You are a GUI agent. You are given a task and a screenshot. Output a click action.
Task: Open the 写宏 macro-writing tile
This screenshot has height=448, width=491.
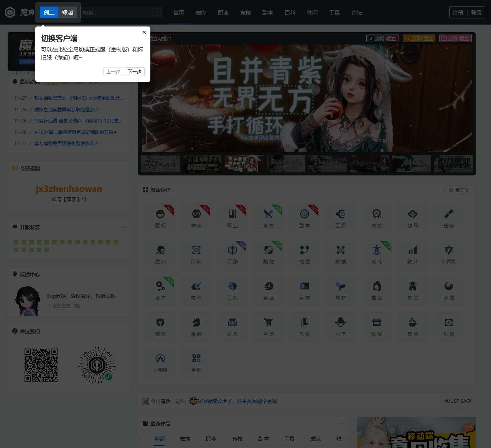coord(305,290)
